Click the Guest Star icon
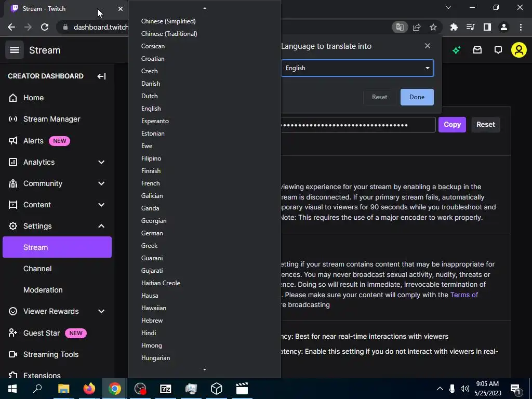Screen dimensions: 532x399 (x=13, y=333)
